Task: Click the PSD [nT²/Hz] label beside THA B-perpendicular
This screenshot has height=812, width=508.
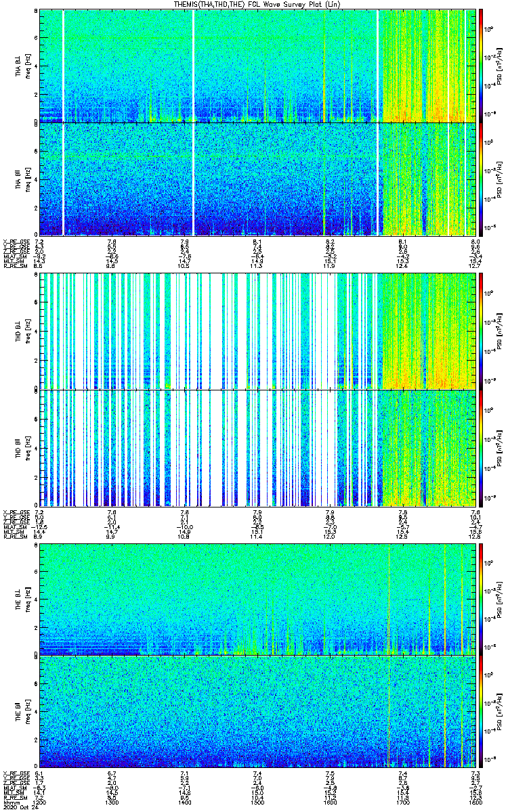Action: click(500, 66)
